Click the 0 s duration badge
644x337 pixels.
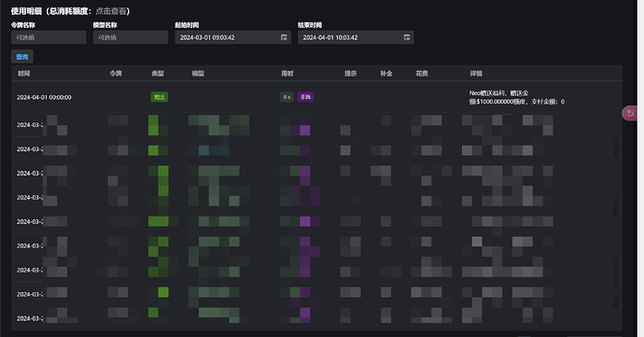(287, 97)
